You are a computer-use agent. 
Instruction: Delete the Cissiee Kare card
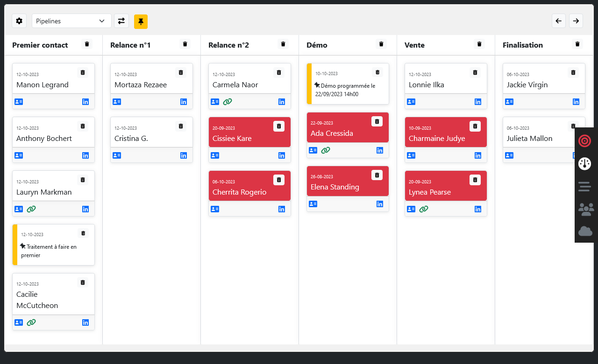[279, 126]
